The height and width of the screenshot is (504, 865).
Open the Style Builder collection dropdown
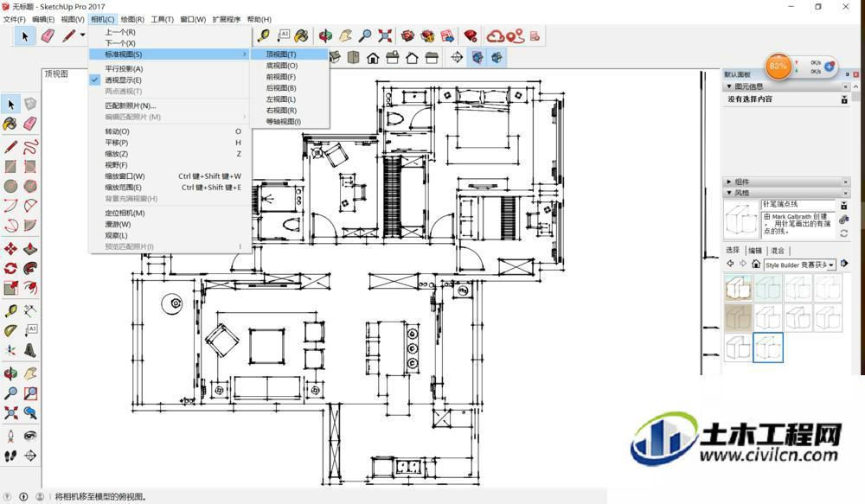pos(830,265)
